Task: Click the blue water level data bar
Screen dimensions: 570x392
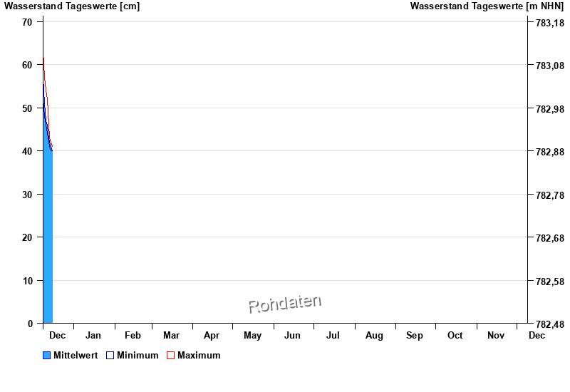Action: (47, 235)
